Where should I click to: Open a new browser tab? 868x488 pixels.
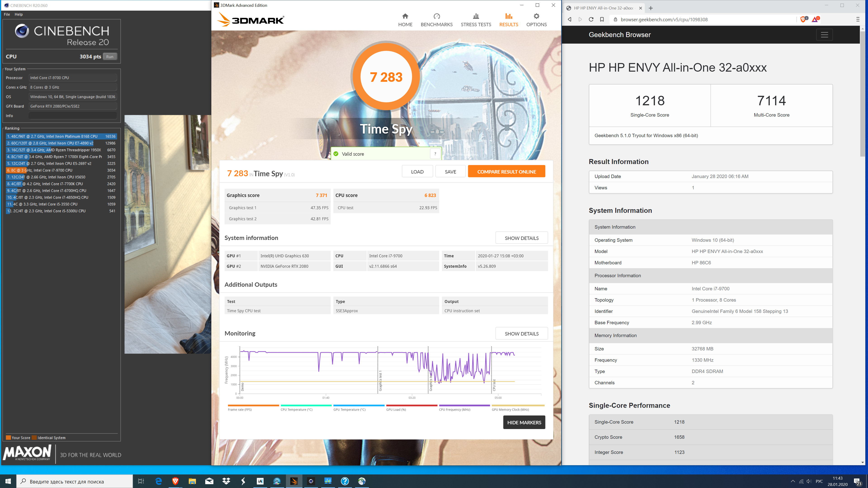click(651, 8)
